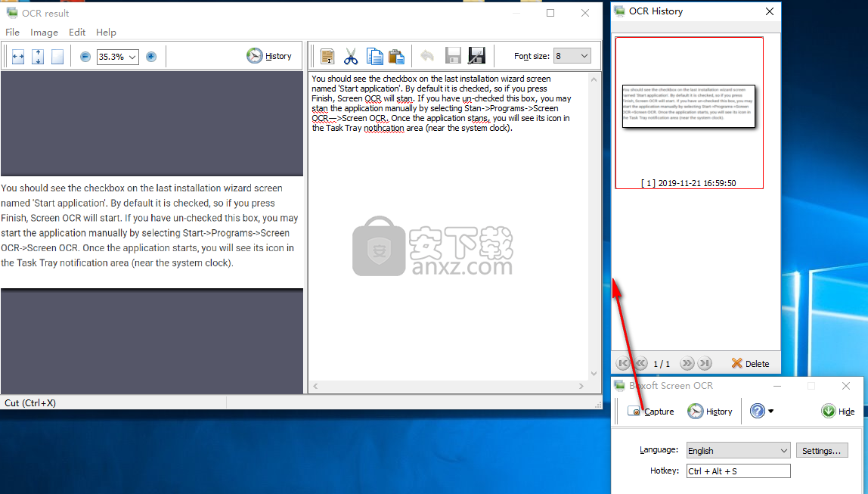Open the Language dropdown set to English
Screen dimensions: 868x494
[738, 450]
